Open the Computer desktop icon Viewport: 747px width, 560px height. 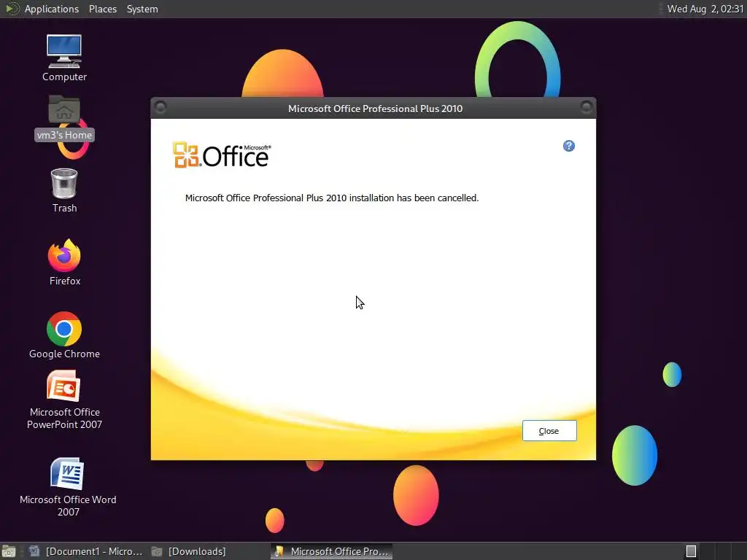tap(64, 58)
